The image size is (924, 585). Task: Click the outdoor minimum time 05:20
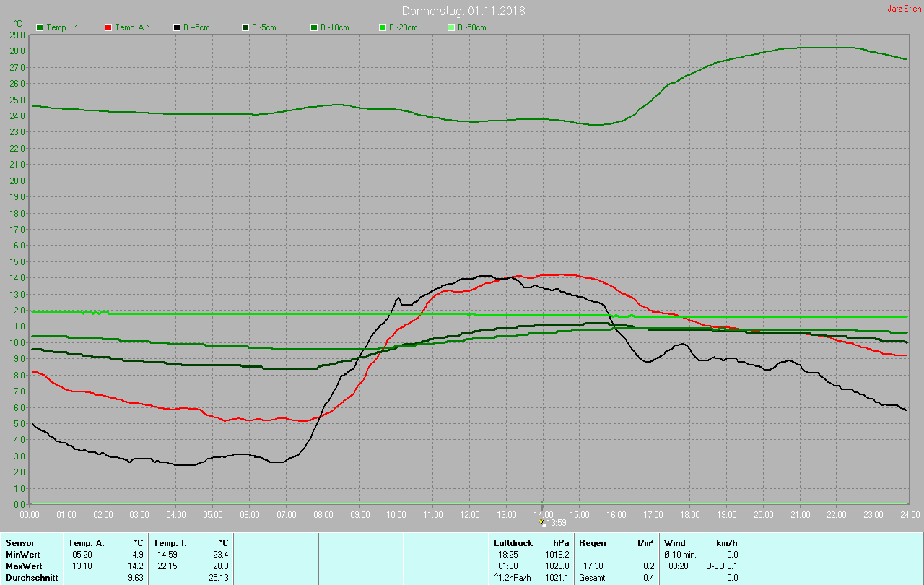click(82, 554)
